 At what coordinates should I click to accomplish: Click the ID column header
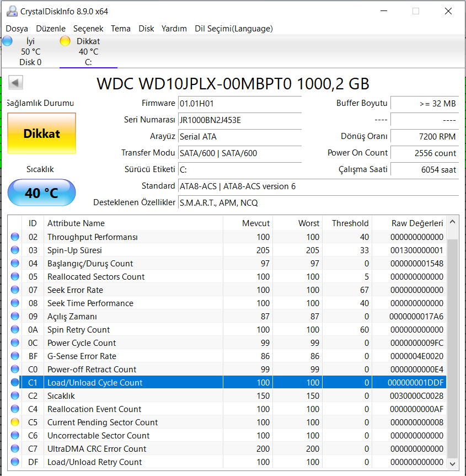pyautogui.click(x=33, y=223)
